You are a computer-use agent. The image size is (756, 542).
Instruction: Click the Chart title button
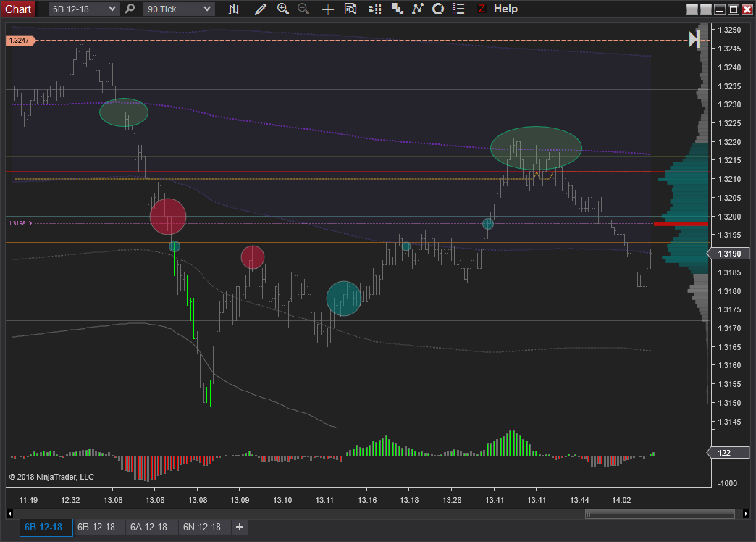click(18, 9)
